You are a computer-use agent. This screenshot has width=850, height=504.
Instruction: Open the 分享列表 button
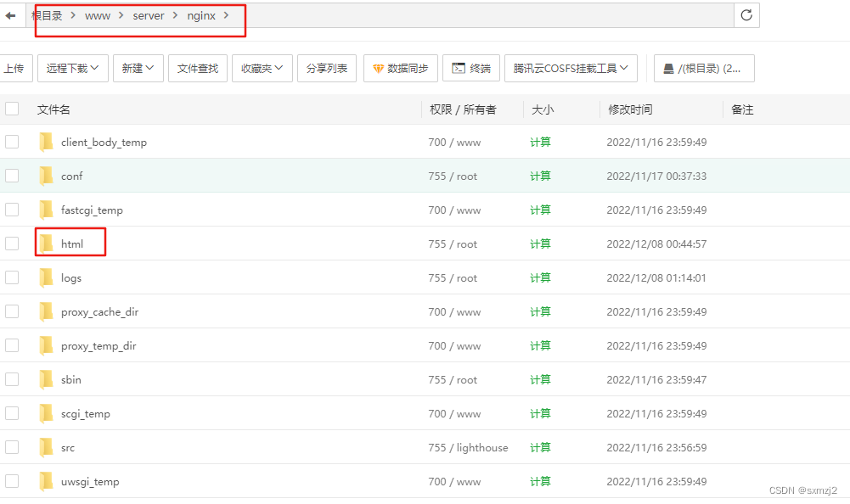327,68
